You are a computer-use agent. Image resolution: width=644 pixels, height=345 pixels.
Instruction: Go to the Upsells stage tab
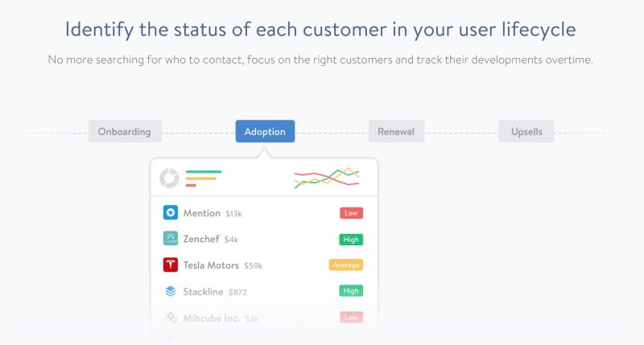pos(526,131)
